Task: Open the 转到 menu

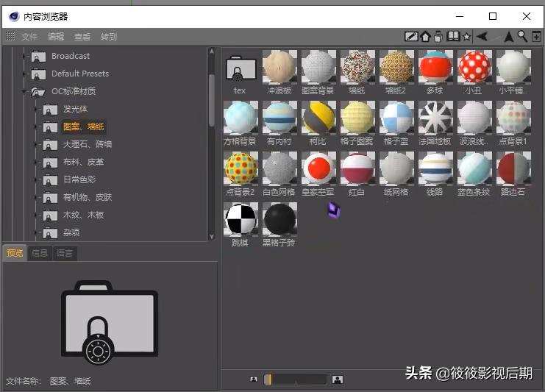Action: click(108, 37)
